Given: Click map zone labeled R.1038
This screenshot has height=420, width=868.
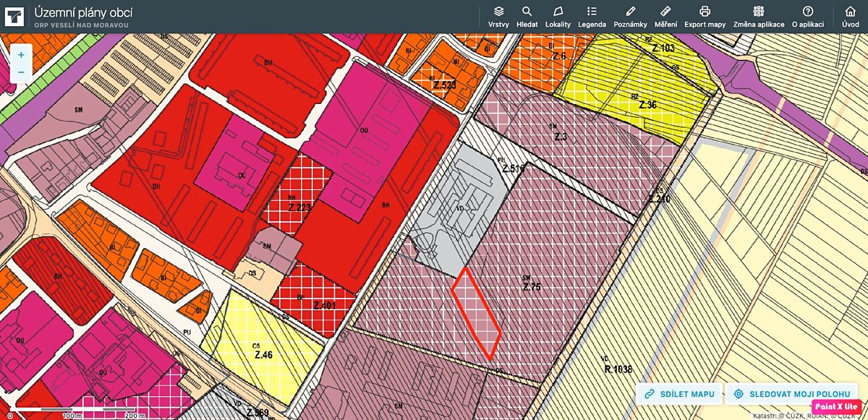Looking at the screenshot, I should (617, 369).
